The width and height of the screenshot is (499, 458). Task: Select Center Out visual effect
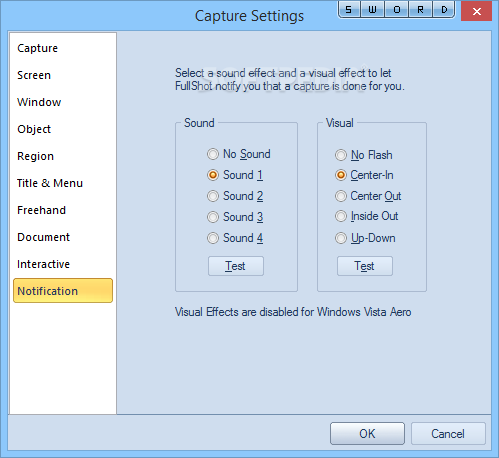(368, 196)
